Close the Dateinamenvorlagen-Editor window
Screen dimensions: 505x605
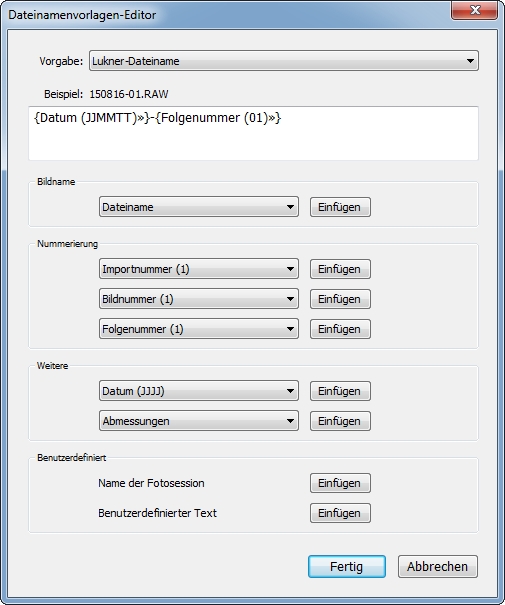tap(475, 10)
